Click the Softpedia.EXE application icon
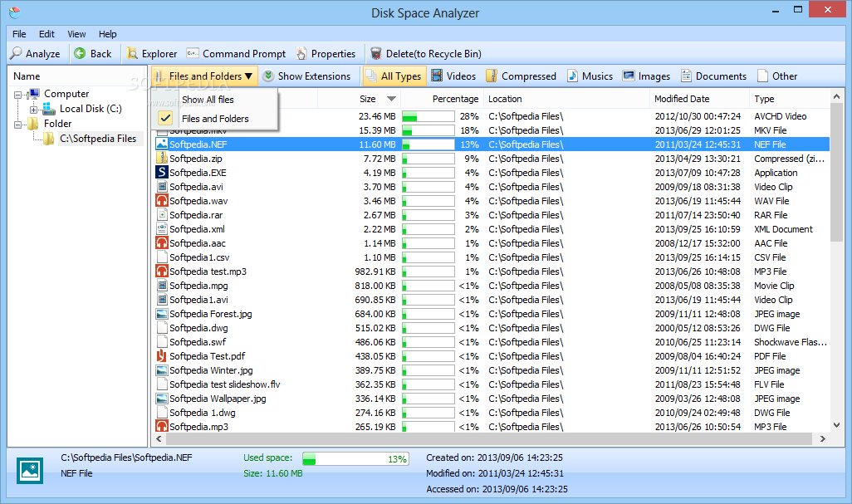The width and height of the screenshot is (852, 504). click(161, 172)
